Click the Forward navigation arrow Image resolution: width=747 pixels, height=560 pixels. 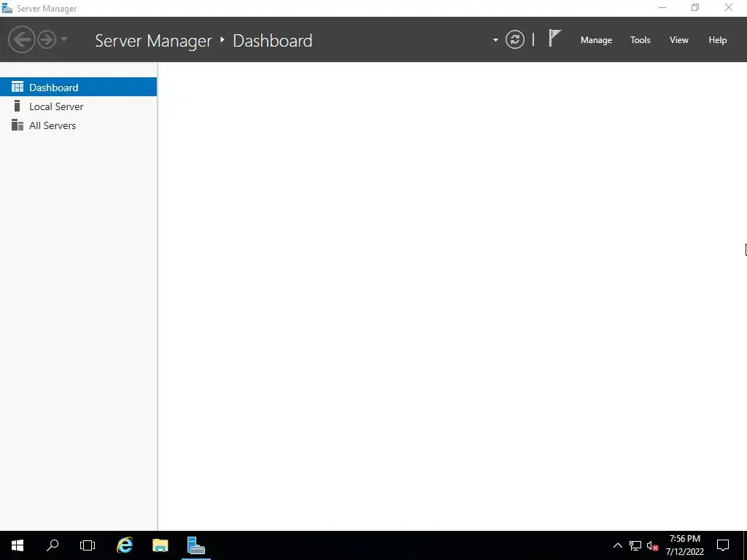47,39
